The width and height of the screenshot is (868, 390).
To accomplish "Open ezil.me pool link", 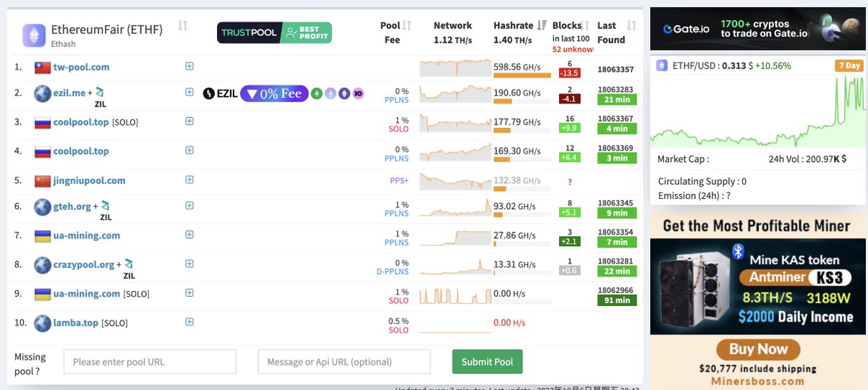I will tap(69, 93).
